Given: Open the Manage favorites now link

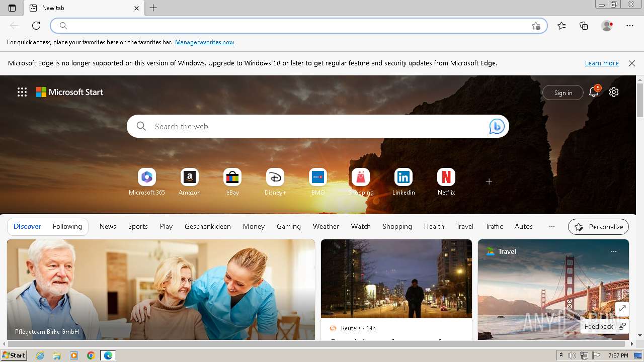Looking at the screenshot, I should pos(204,42).
